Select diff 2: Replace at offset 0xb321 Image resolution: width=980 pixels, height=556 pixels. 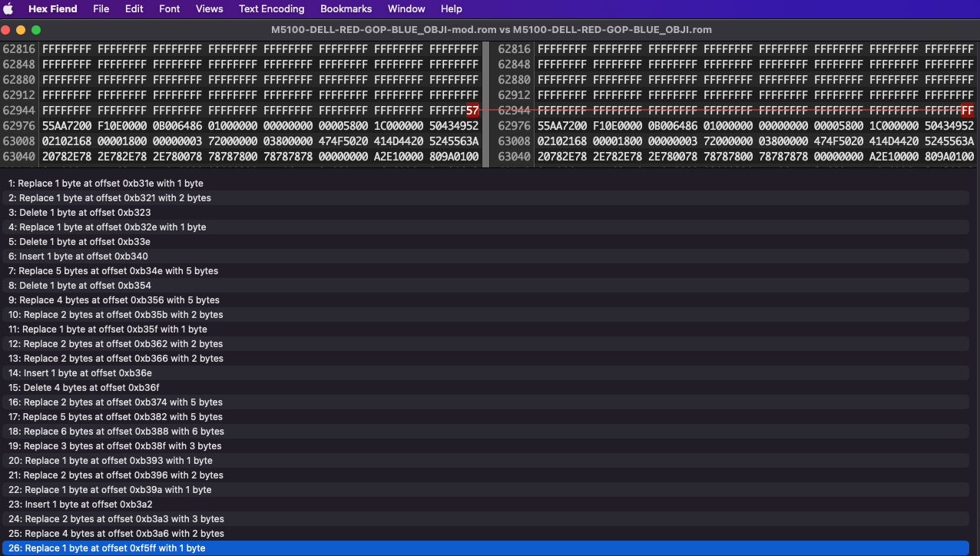(x=485, y=198)
